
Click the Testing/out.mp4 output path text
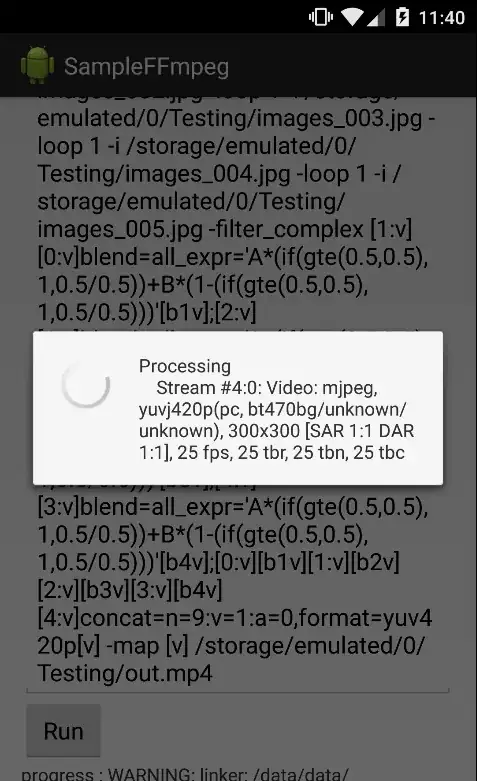pyautogui.click(x=125, y=673)
